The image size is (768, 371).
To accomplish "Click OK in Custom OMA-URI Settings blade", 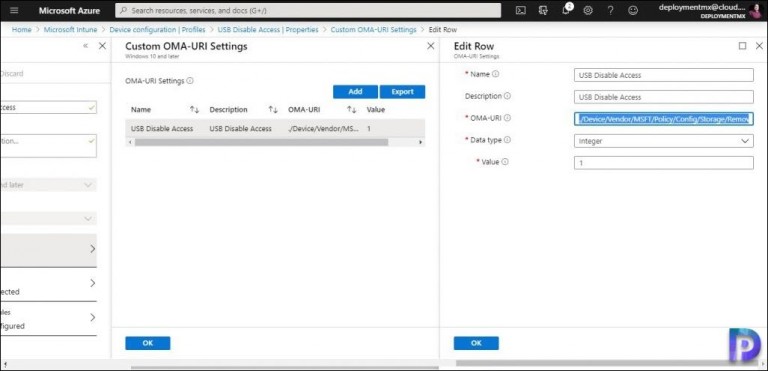I will pos(147,343).
